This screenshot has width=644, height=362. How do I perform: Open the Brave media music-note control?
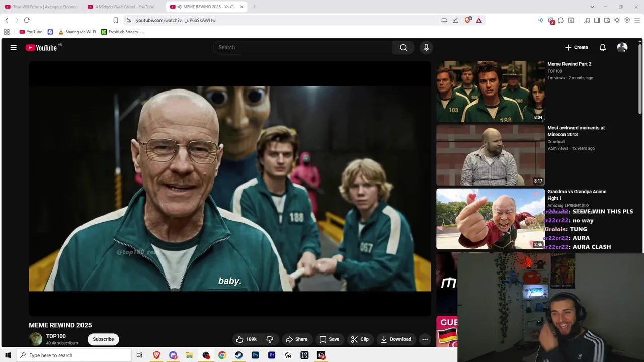click(x=587, y=20)
